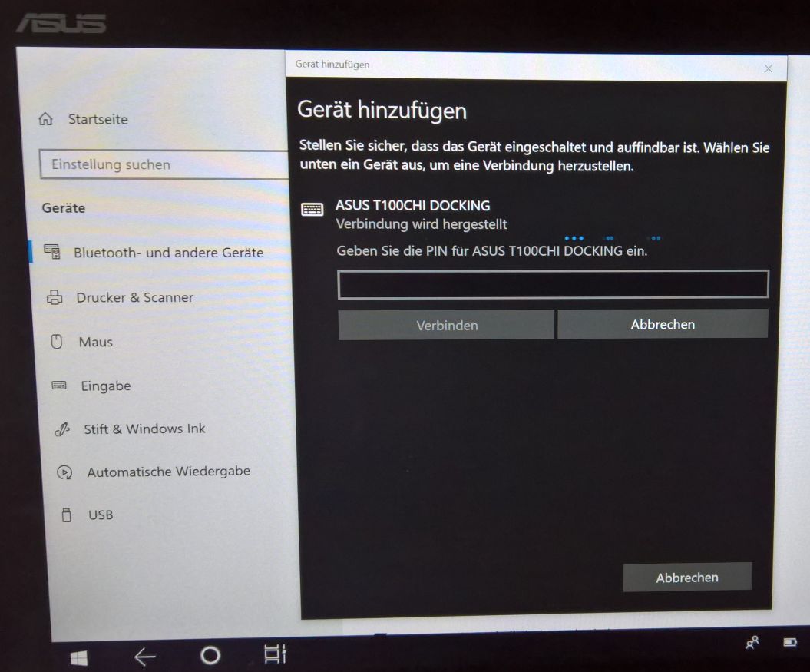
Task: Click the Geräte section heading
Action: coord(64,208)
